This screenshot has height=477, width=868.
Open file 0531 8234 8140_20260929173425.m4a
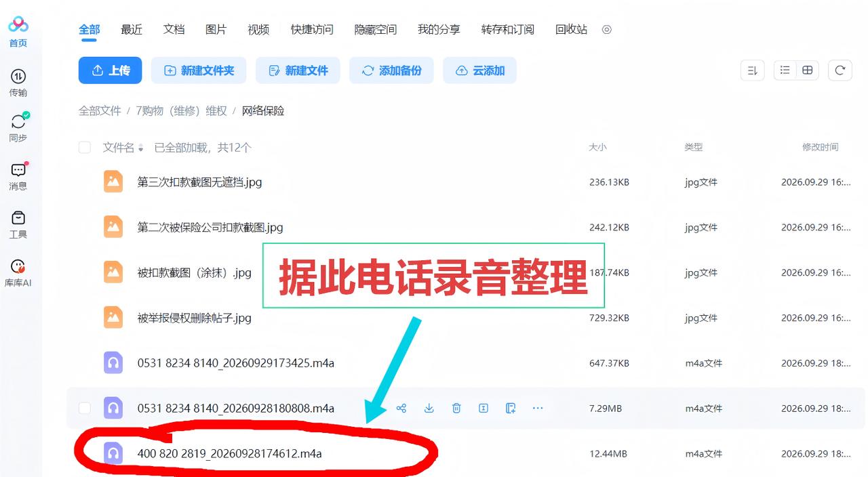(235, 363)
